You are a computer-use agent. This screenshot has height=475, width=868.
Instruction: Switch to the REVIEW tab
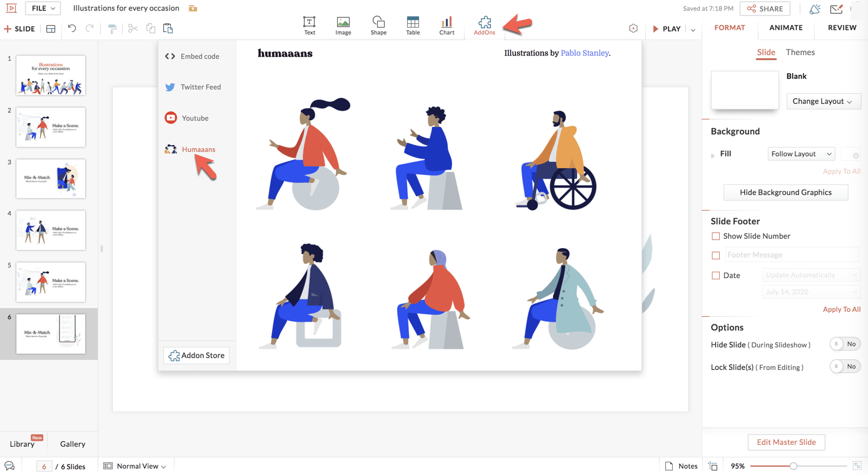tap(842, 28)
